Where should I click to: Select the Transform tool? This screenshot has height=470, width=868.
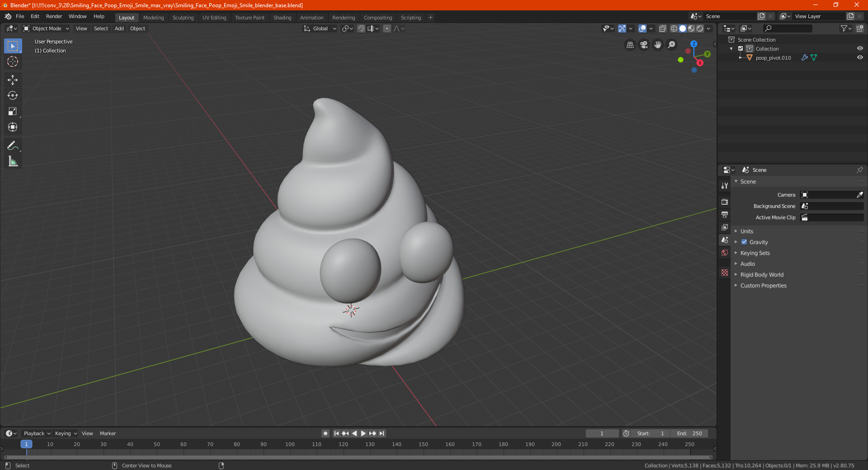[13, 127]
